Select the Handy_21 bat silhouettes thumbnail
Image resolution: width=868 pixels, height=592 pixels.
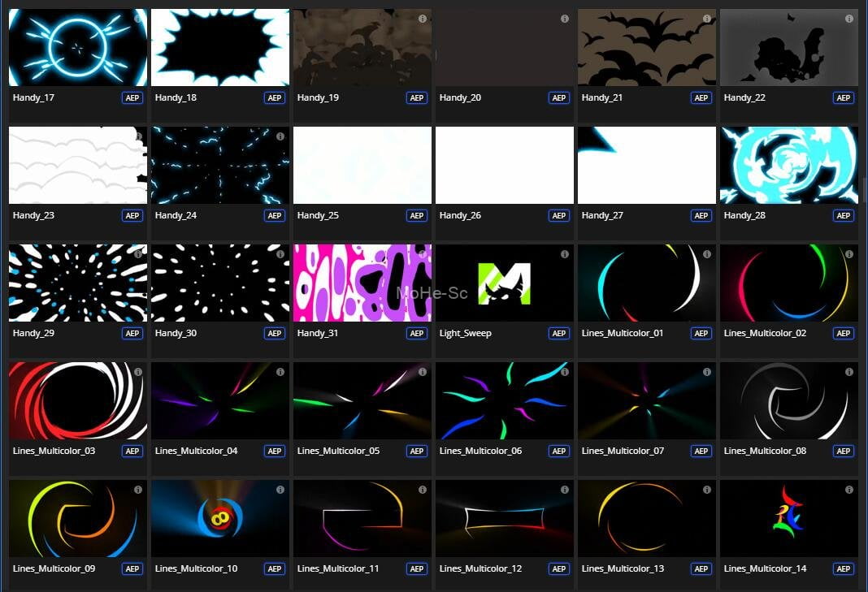tap(647, 47)
